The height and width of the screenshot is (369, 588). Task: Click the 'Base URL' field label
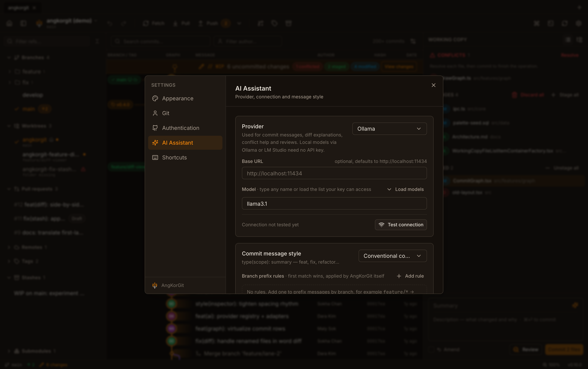pyautogui.click(x=252, y=161)
